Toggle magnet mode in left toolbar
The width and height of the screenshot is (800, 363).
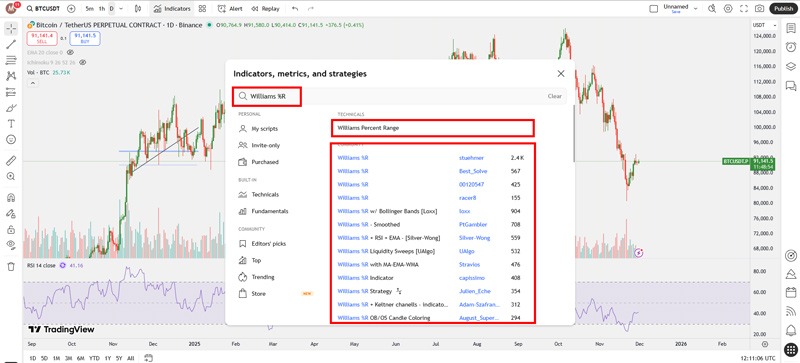pos(11,198)
